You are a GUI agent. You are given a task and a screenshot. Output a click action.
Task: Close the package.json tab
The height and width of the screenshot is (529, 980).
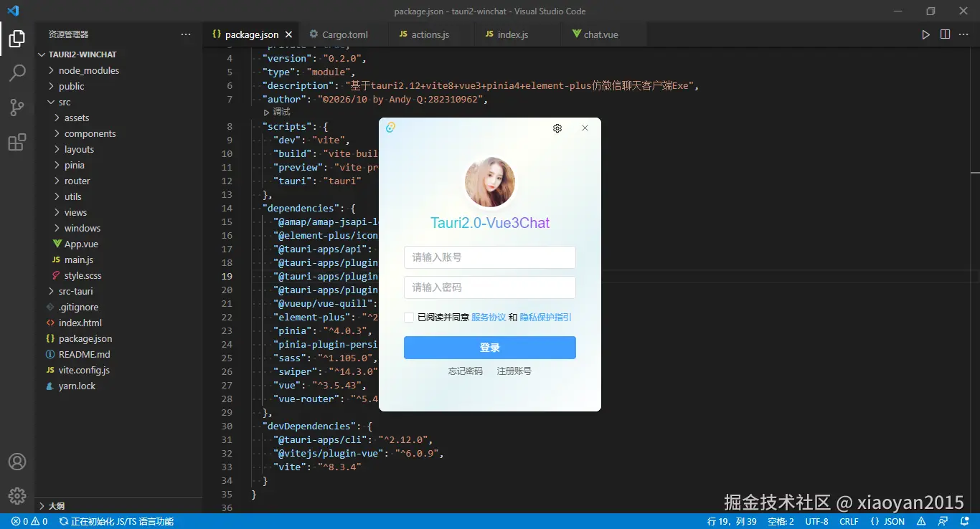(x=288, y=34)
